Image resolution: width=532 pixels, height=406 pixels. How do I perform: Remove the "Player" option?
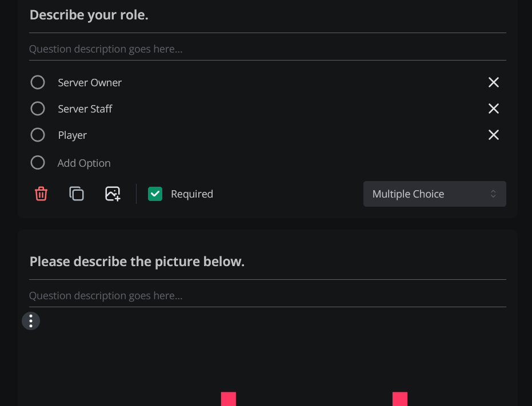(x=493, y=135)
